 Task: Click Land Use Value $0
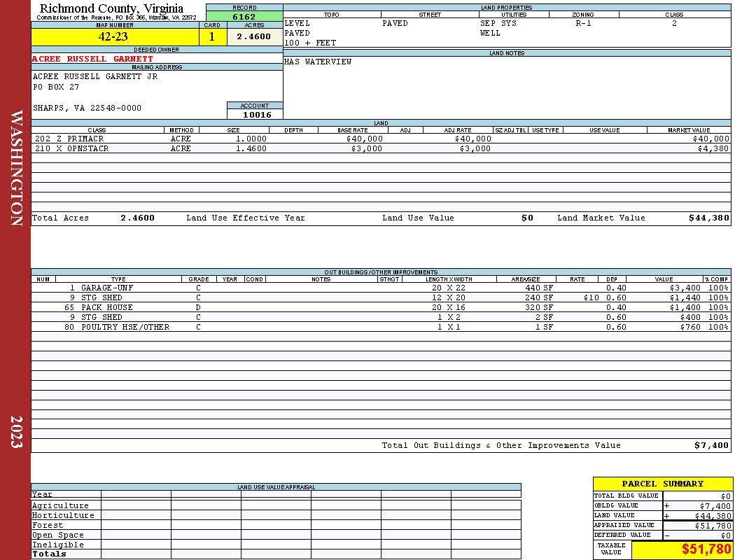[x=527, y=218]
